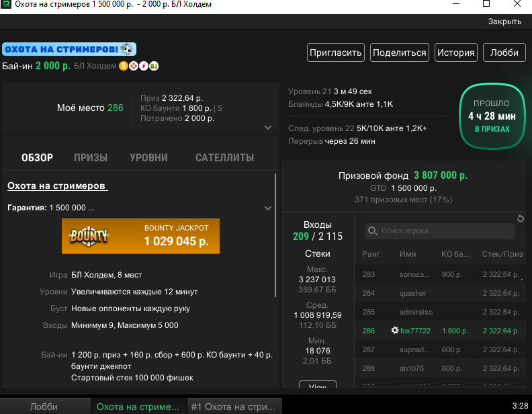Click the Охота на стримеров logo banner
The height and width of the screenshot is (414, 532).
[69, 49]
